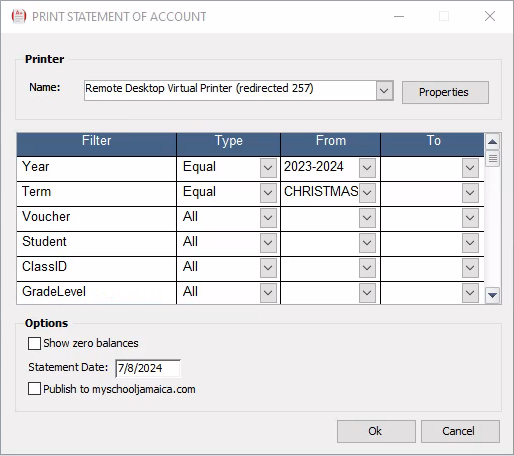Confirm with the Ok button
The height and width of the screenshot is (456, 514).
pos(376,431)
